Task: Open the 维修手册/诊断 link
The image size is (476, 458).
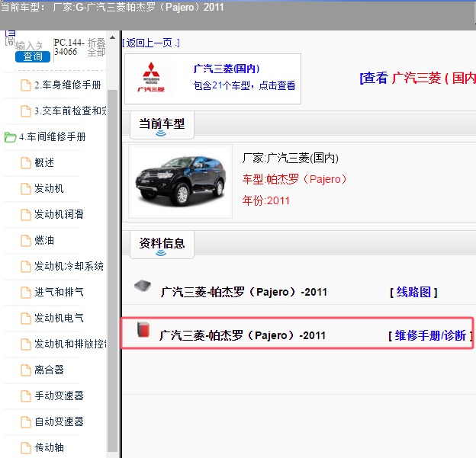Action: (431, 335)
